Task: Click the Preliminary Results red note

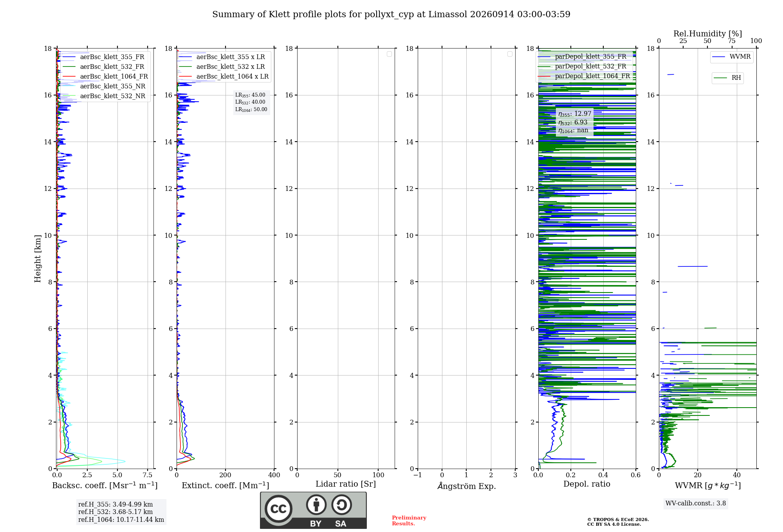Action: pyautogui.click(x=409, y=521)
